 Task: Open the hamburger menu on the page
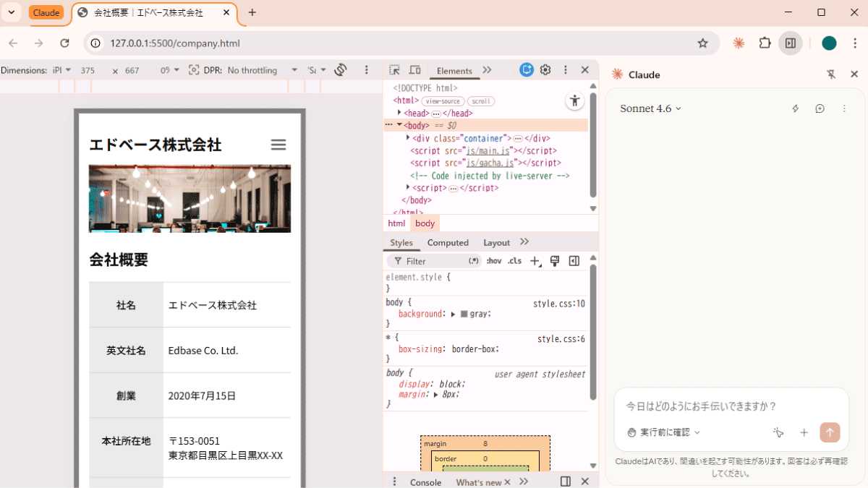[278, 145]
